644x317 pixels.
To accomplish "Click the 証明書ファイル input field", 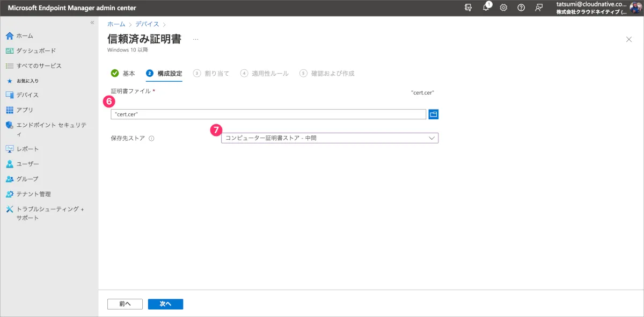I will [268, 114].
